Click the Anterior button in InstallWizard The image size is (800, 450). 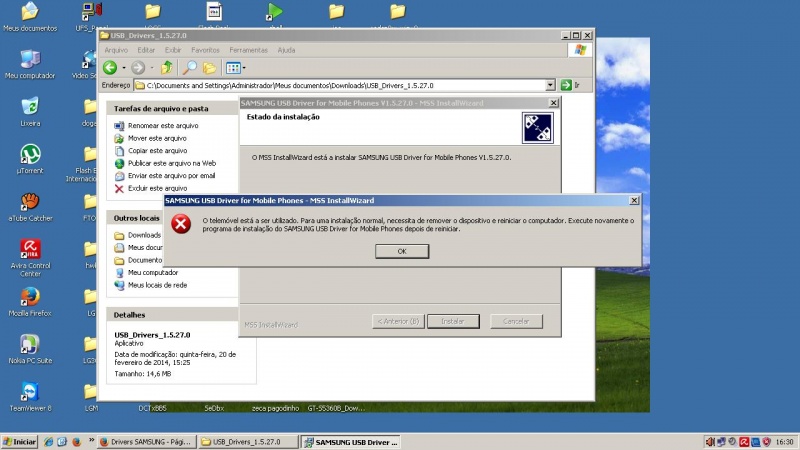tap(398, 321)
